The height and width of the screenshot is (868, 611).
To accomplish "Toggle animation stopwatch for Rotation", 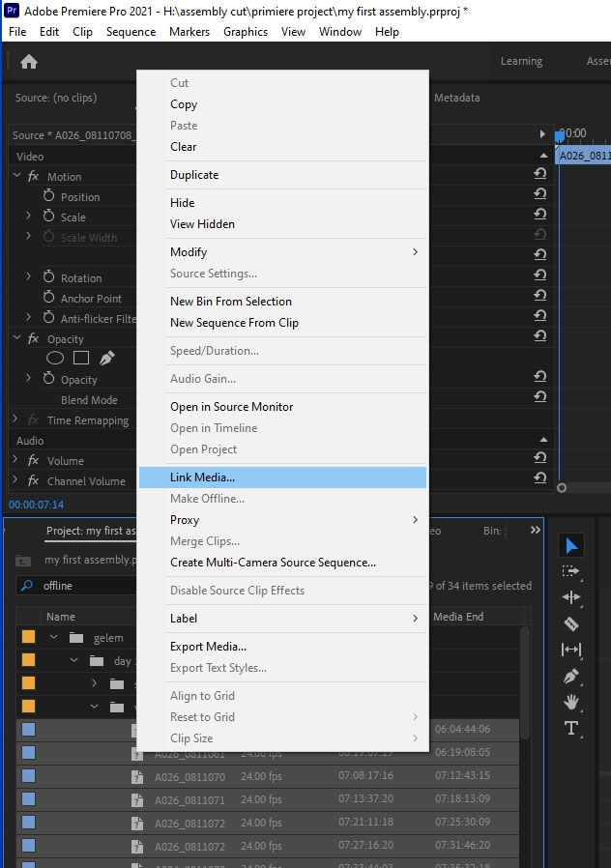I will click(49, 278).
